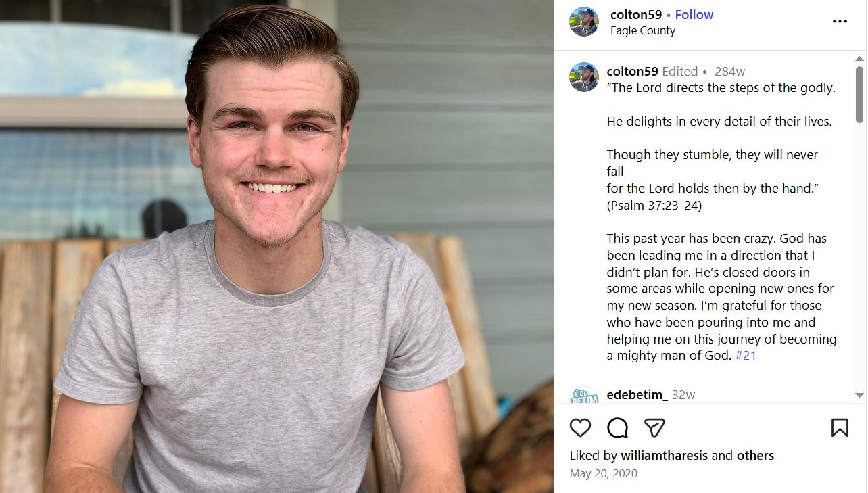Open the #21 hashtag link
This screenshot has width=868, height=493.
click(x=746, y=356)
